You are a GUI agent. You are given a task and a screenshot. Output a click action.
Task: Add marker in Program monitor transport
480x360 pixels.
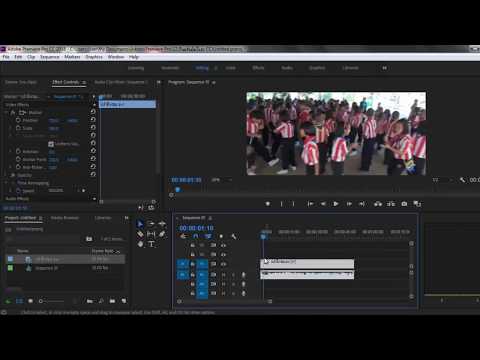[x=267, y=204]
